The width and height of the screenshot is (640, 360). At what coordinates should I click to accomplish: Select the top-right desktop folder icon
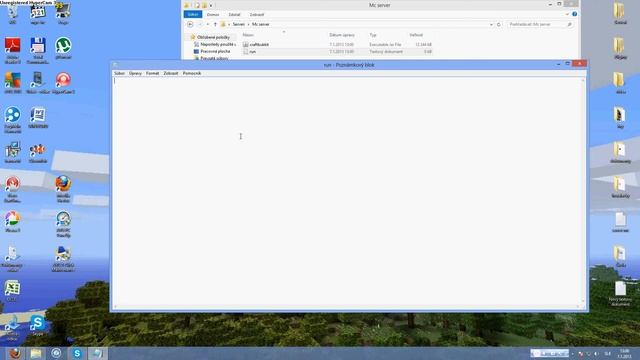(620, 13)
